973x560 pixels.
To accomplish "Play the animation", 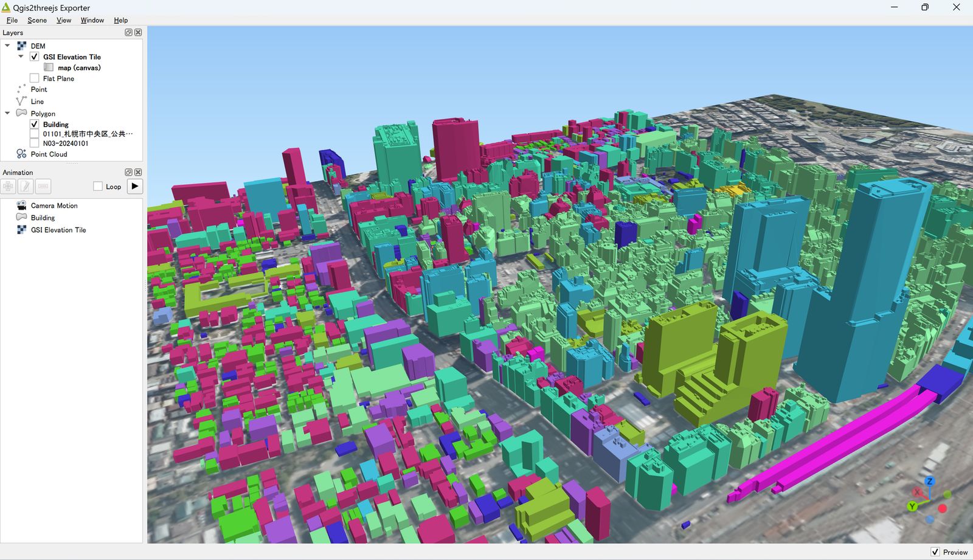I will [x=135, y=187].
